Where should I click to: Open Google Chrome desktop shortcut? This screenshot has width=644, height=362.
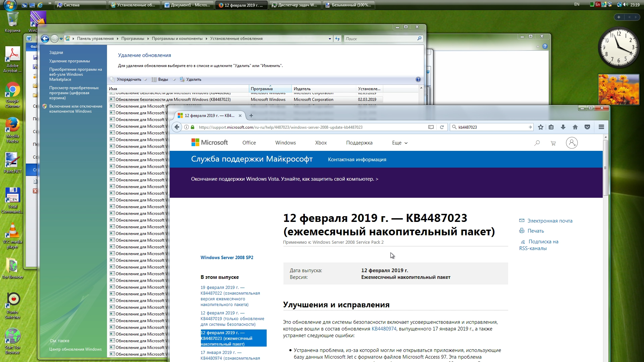(x=12, y=95)
